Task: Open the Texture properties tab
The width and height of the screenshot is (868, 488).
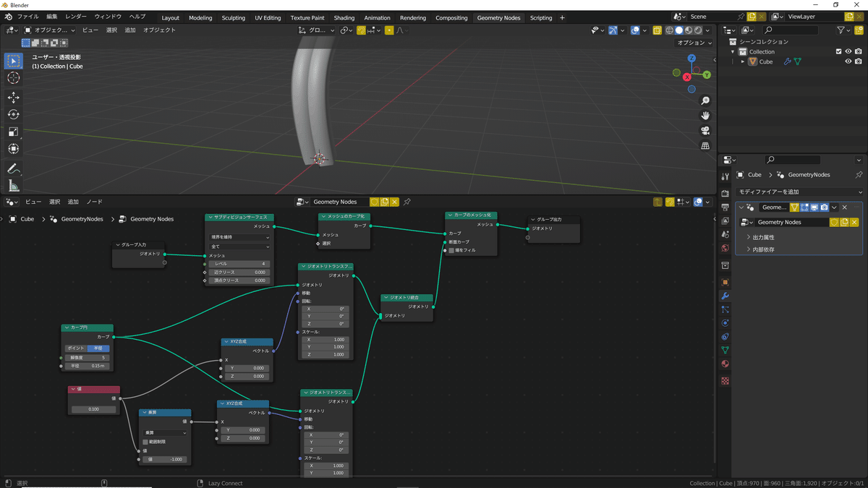Action: pyautogui.click(x=726, y=380)
